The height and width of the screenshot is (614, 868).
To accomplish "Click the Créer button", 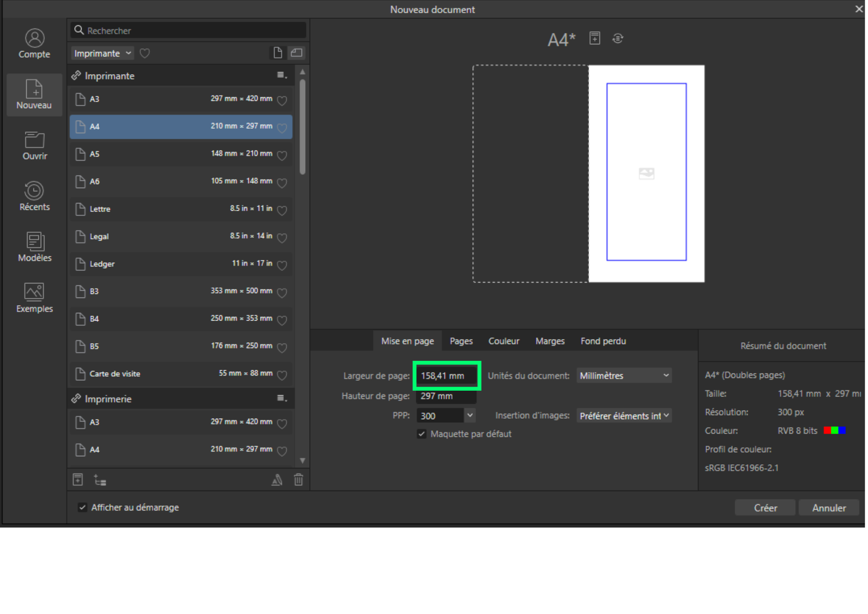I will [x=765, y=508].
